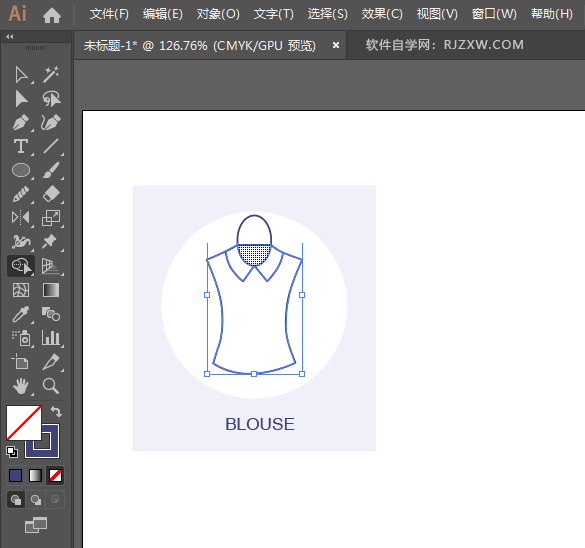Image resolution: width=585 pixels, height=548 pixels.
Task: Select the Eyedropper tool
Action: click(x=21, y=314)
